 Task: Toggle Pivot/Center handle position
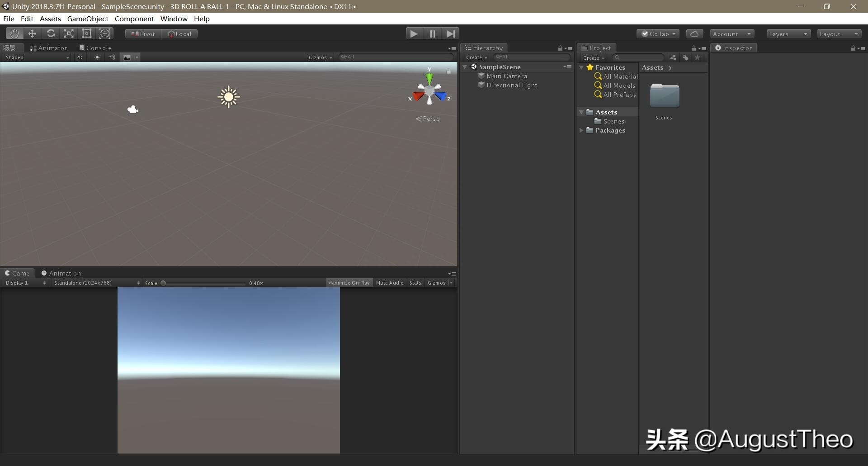pos(143,34)
